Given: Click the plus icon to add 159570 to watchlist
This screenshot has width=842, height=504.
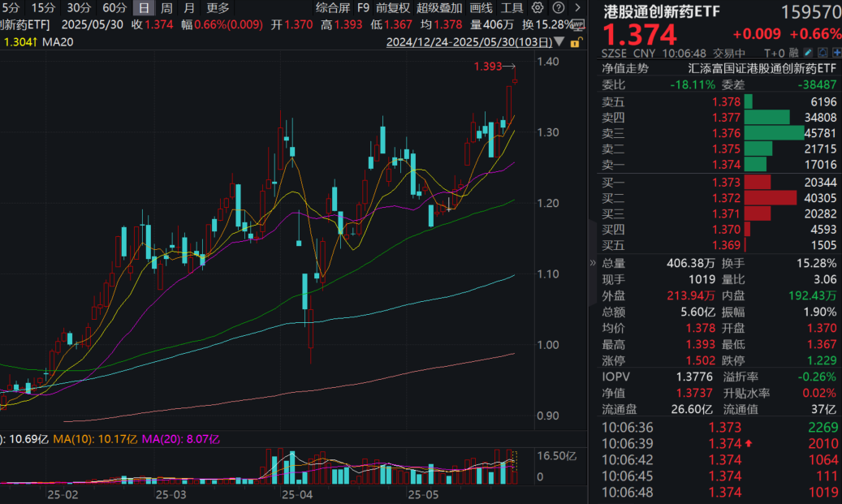Looking at the screenshot, I should tap(837, 52).
